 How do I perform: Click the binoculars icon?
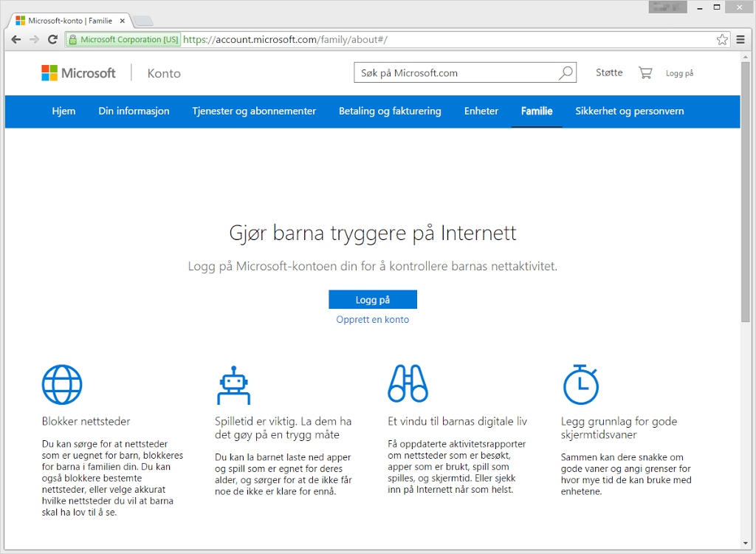point(408,383)
